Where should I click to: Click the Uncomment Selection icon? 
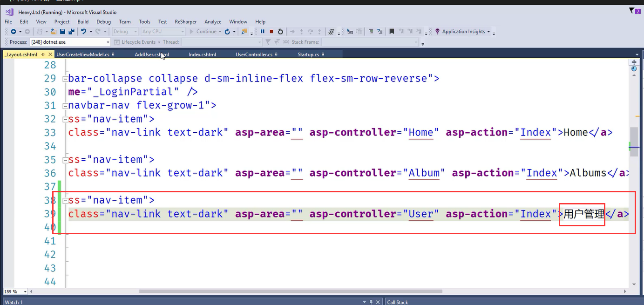[380, 32]
